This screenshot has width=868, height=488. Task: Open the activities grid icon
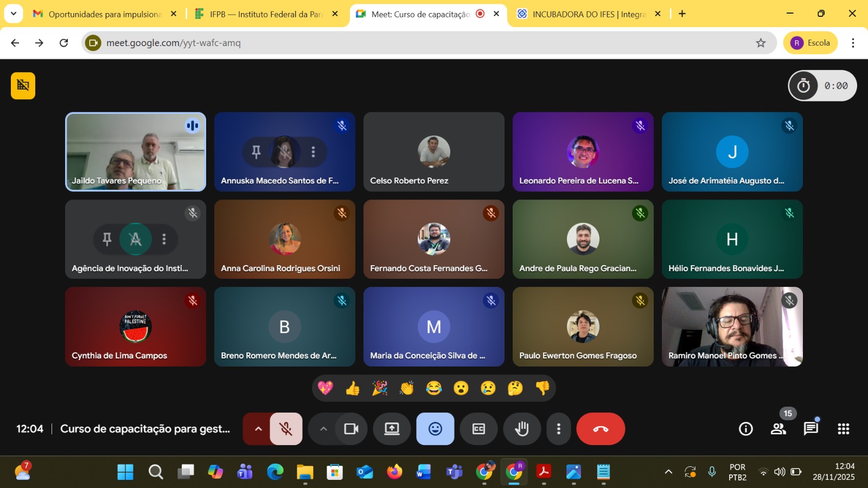[844, 429]
